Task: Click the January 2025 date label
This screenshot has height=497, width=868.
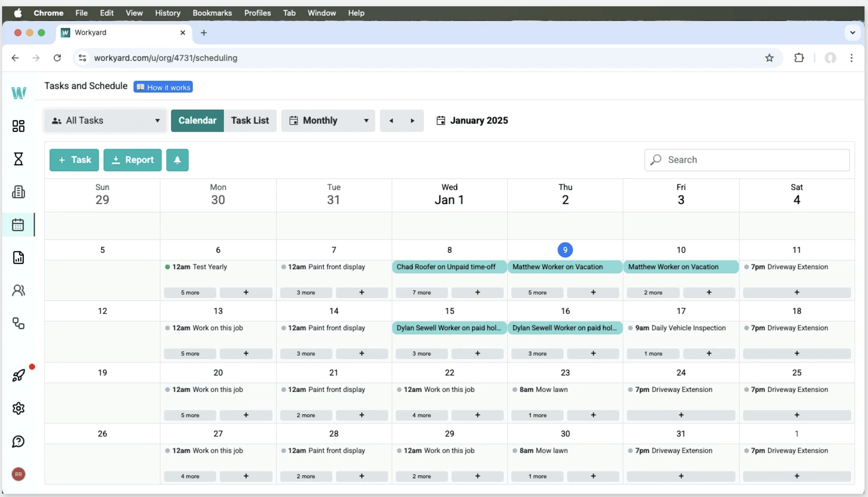Action: [479, 120]
